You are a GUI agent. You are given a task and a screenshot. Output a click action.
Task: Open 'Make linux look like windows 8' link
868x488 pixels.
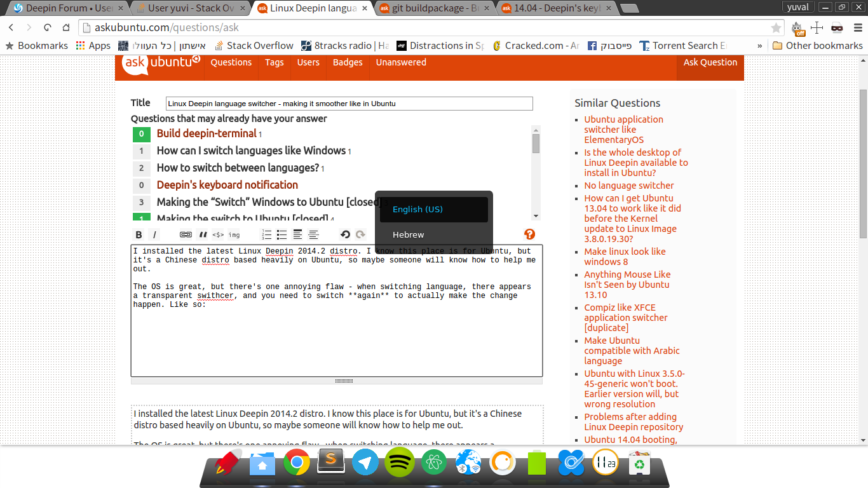pyautogui.click(x=625, y=257)
